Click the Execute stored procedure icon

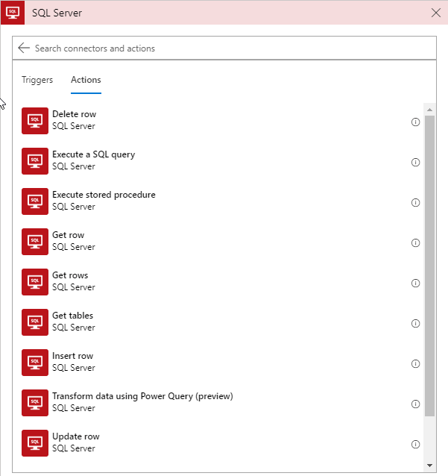pos(35,201)
